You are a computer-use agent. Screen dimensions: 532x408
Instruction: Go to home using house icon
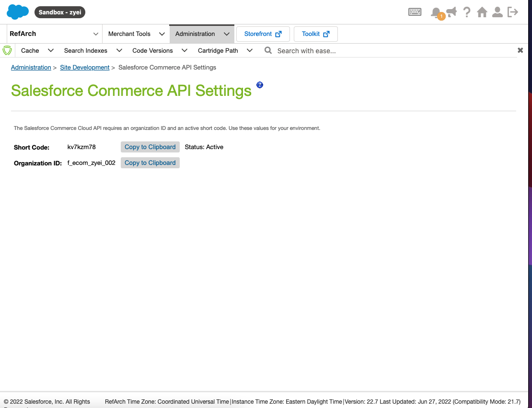[x=482, y=12]
